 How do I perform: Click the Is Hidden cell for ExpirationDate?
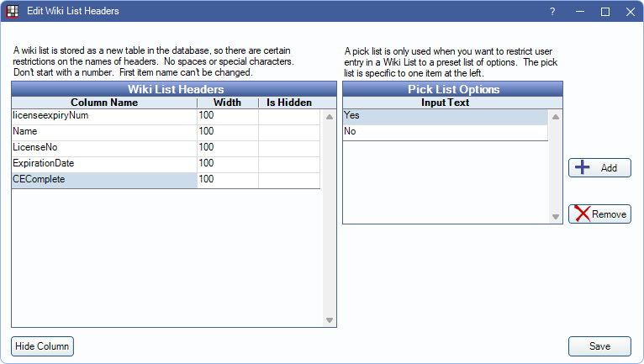point(289,164)
